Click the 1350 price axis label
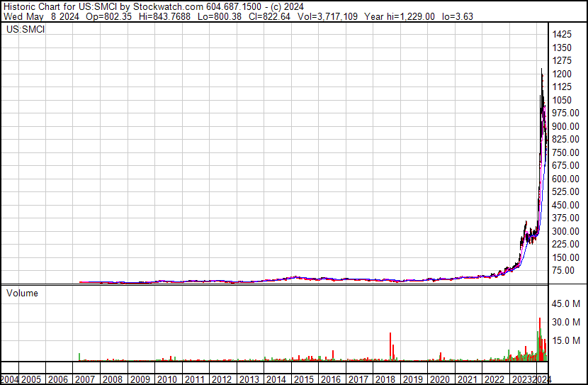588x385 pixels. (x=562, y=48)
